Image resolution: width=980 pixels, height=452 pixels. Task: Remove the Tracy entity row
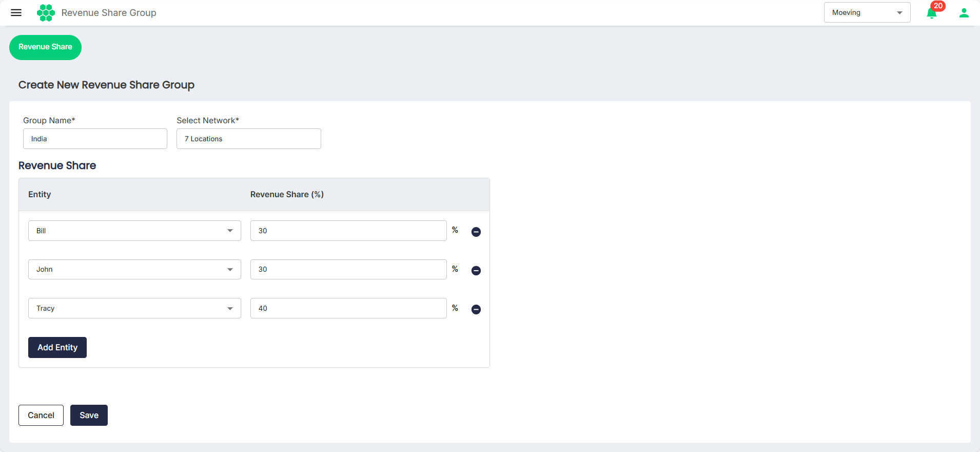click(476, 309)
